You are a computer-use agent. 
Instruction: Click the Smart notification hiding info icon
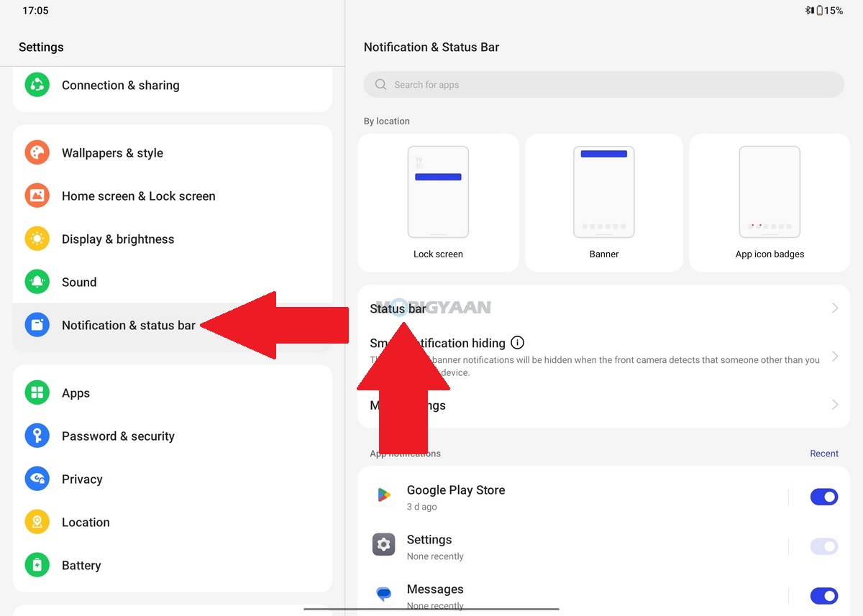coord(517,343)
